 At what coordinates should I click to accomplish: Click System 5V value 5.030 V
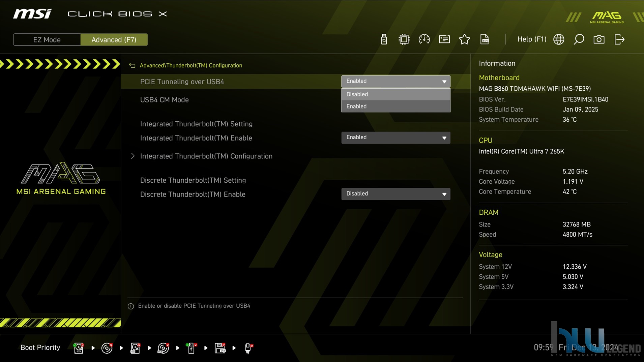tap(573, 277)
